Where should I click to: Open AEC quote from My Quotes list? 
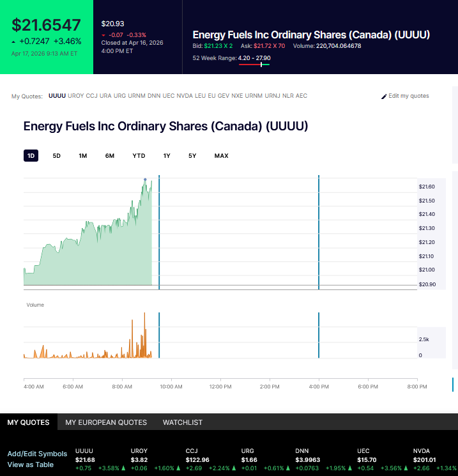302,96
